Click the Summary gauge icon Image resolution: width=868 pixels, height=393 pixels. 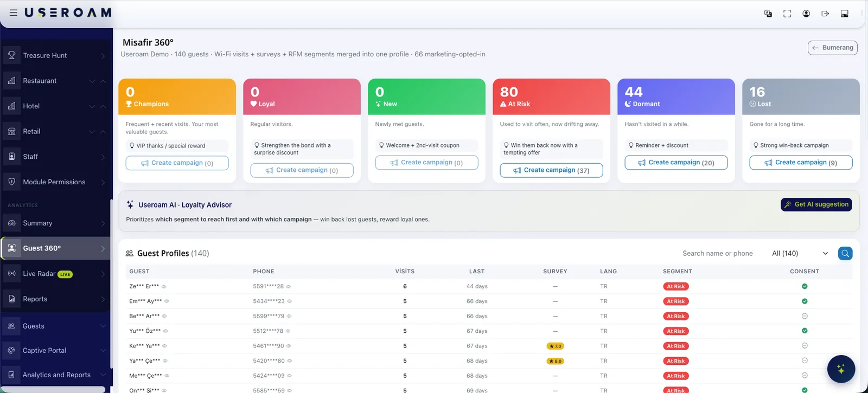coord(12,223)
